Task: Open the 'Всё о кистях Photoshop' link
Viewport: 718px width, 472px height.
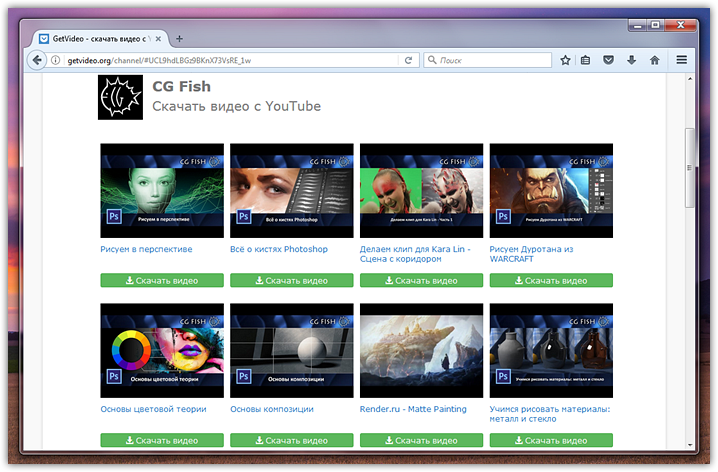Action: coord(279,249)
